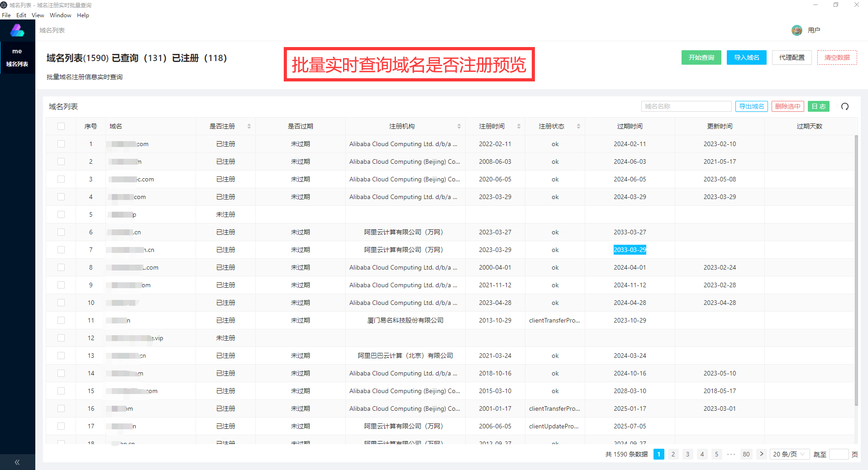Image resolution: width=868 pixels, height=470 pixels.
Task: Go to page 2
Action: [x=673, y=454]
